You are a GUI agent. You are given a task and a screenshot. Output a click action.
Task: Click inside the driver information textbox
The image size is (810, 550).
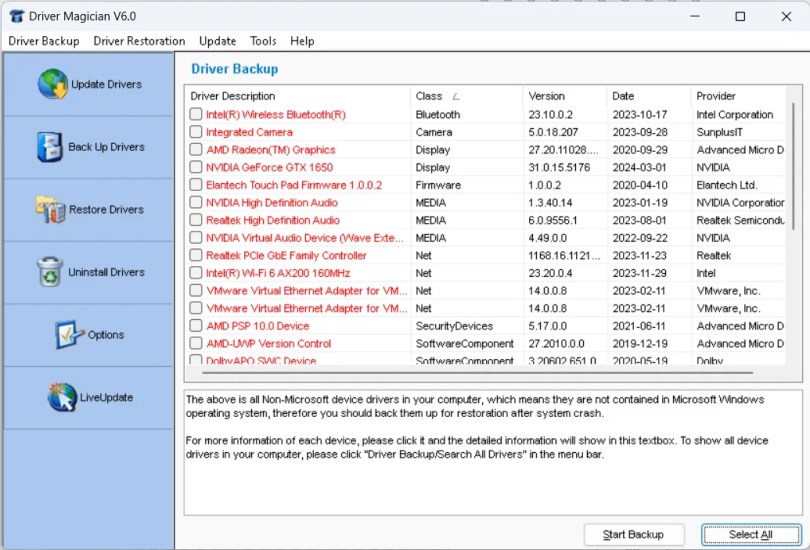tap(493, 452)
